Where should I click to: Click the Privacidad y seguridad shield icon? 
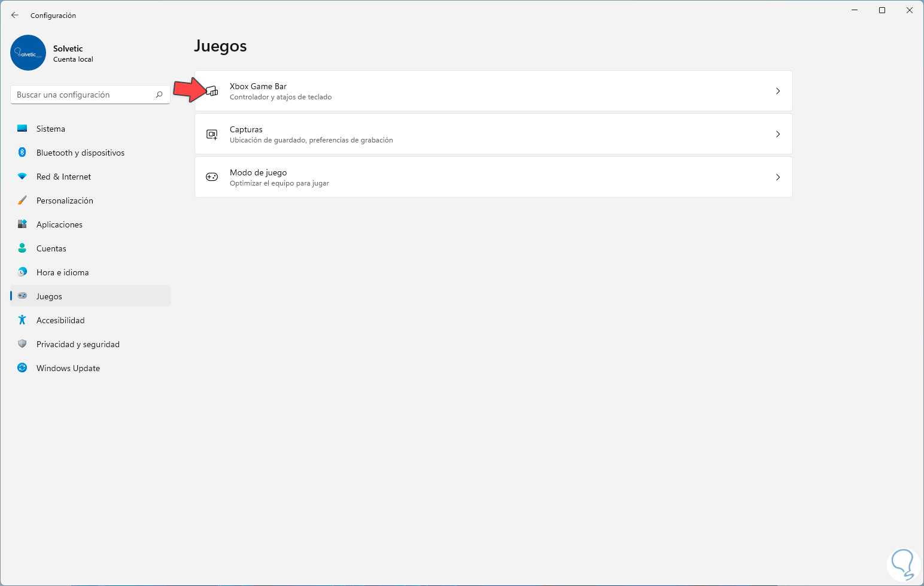22,344
